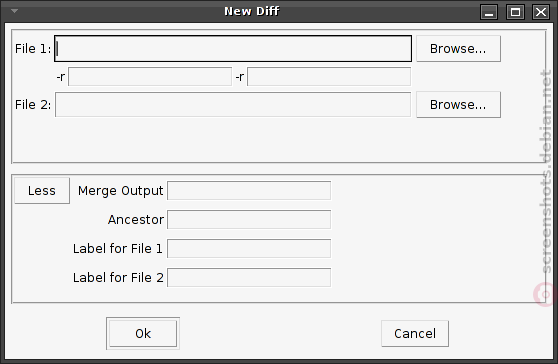Select the right -r revision field
558x364 pixels.
[329, 77]
